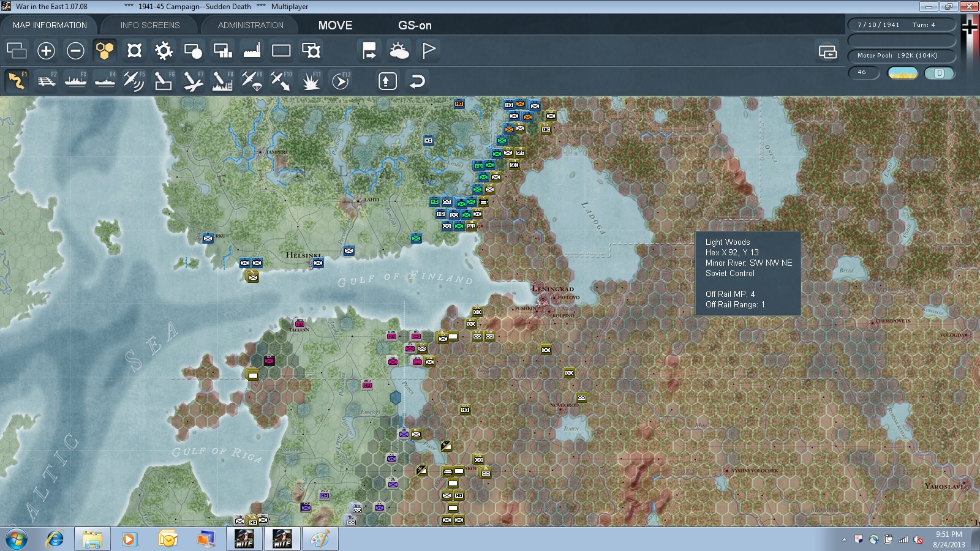Switch to the ADMINISTRATION tab
Viewport: 980px width, 551px height.
(251, 25)
